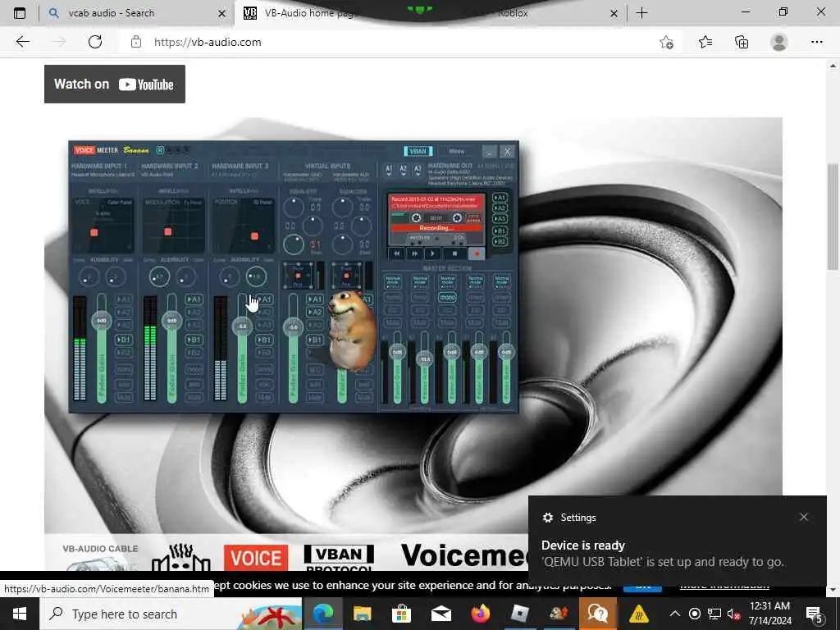
Task: Open Roblox icon in taskbar
Action: pos(519,614)
